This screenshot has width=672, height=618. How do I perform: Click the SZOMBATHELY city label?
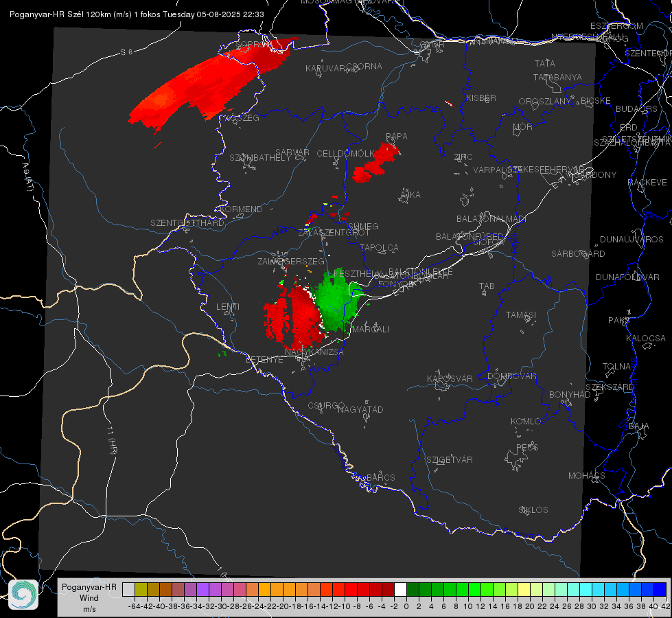260,158
